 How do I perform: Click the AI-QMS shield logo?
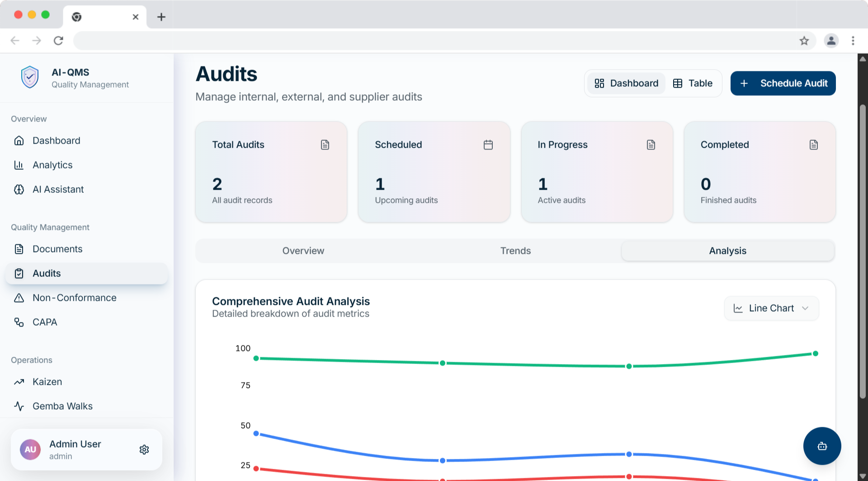coord(30,77)
